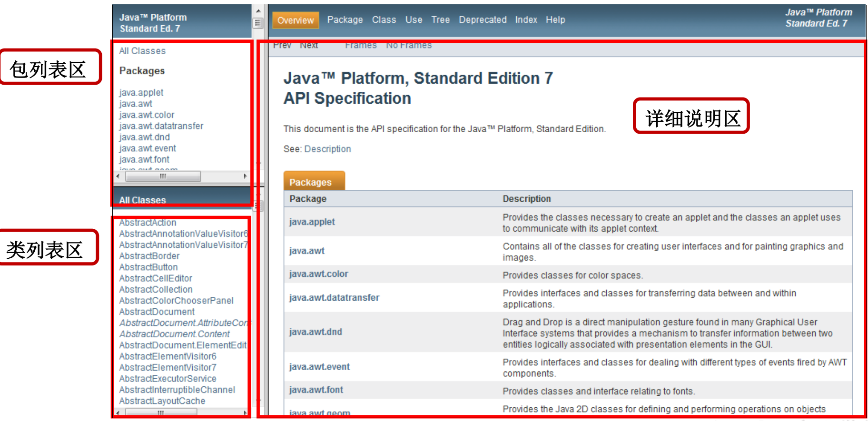This screenshot has height=421, width=868.
Task: Open java.awt in the package table
Action: (307, 251)
